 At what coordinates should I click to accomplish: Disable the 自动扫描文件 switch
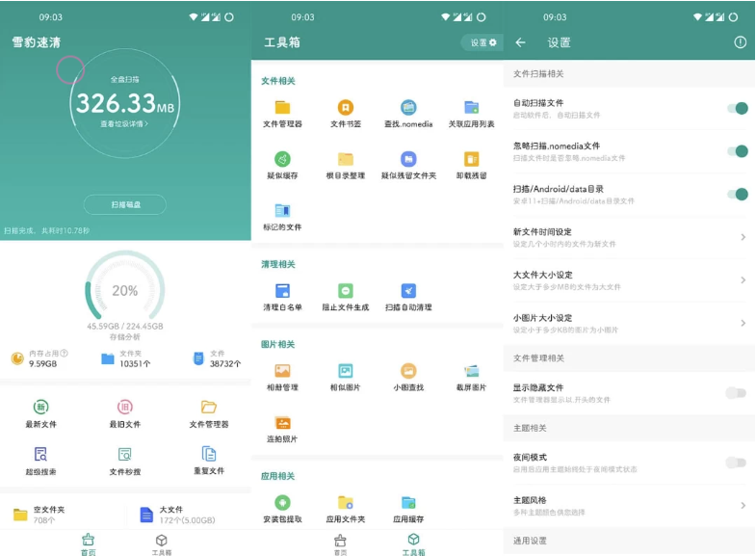737,108
